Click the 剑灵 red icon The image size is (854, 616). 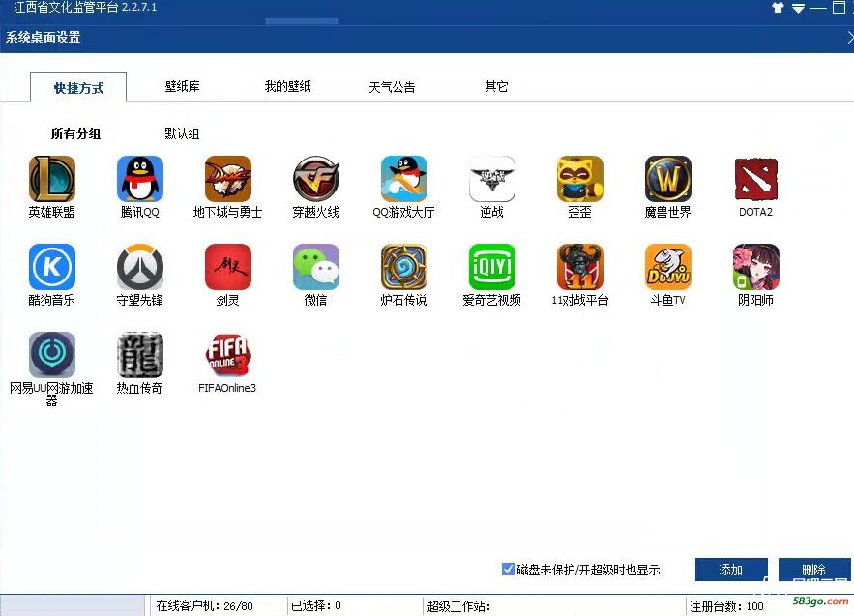227,267
